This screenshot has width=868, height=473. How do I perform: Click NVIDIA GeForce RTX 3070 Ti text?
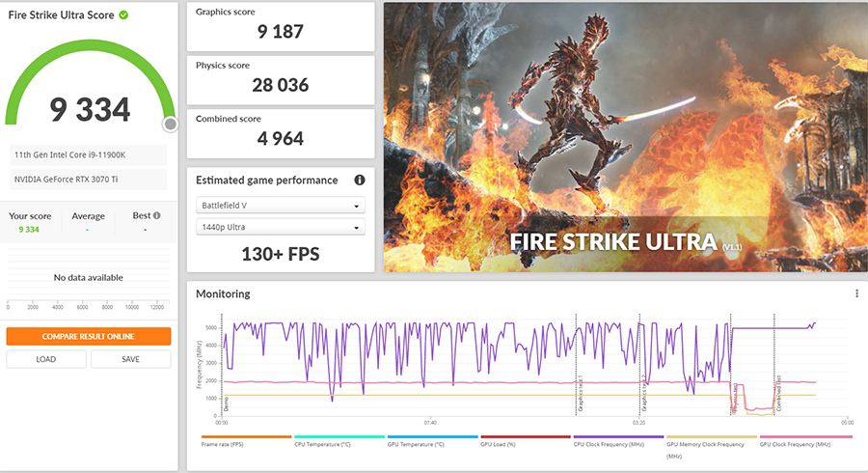66,180
